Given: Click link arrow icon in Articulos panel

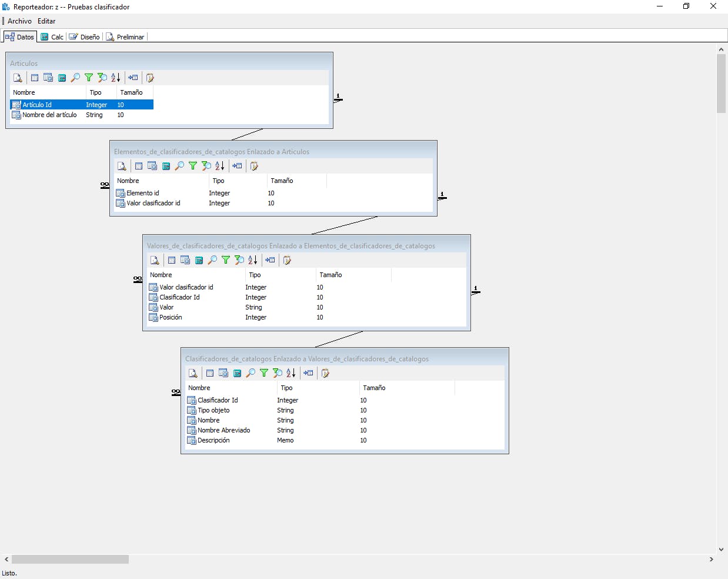Looking at the screenshot, I should [133, 78].
